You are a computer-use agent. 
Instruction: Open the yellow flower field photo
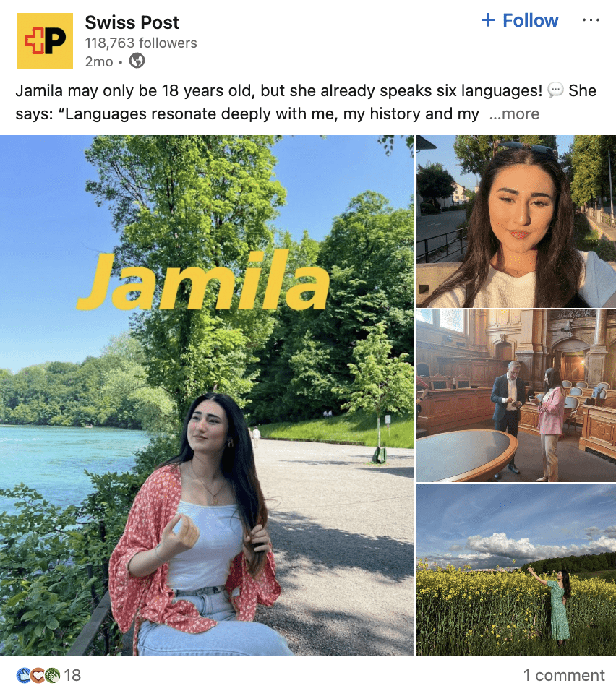point(516,570)
